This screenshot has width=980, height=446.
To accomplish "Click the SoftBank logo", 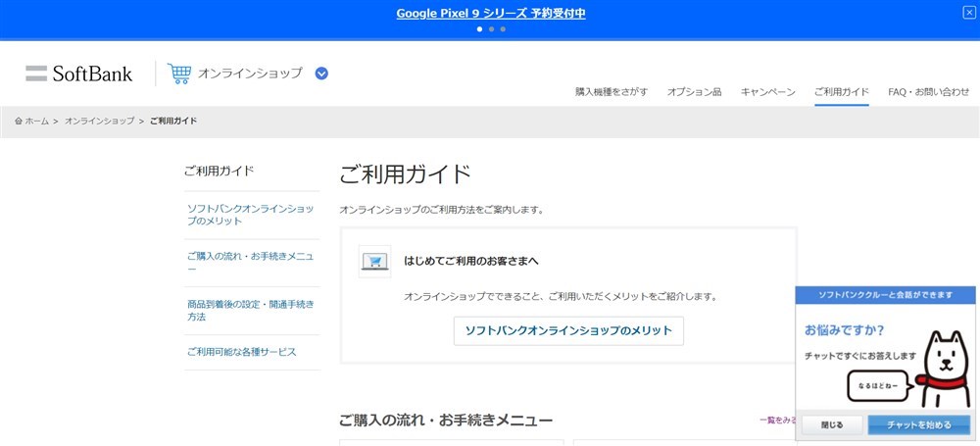I will [78, 74].
